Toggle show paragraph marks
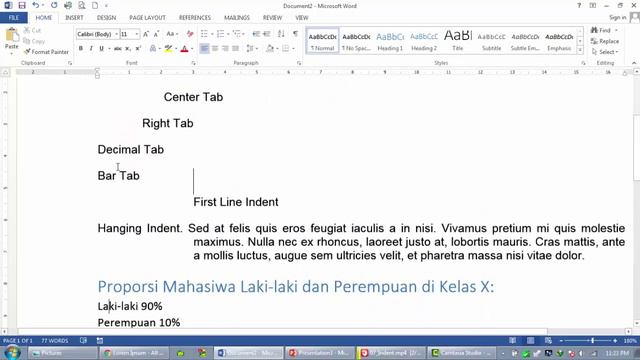The width and height of the screenshot is (640, 360). click(x=295, y=34)
